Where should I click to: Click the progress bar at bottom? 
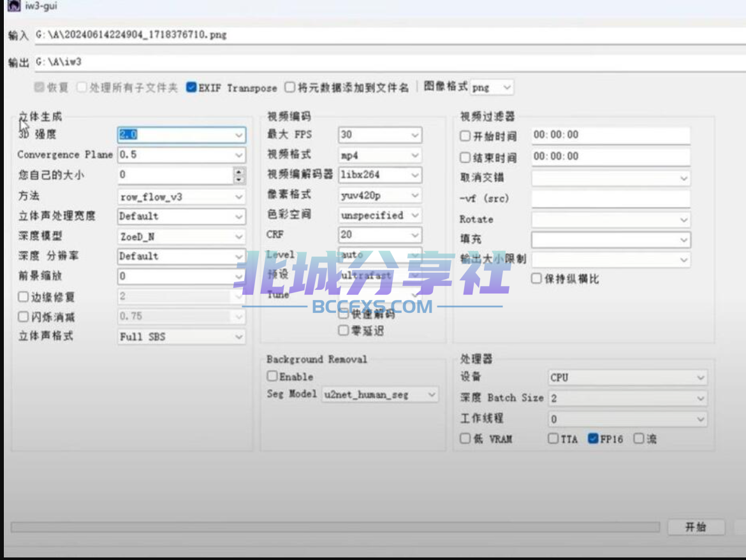pyautogui.click(x=335, y=527)
